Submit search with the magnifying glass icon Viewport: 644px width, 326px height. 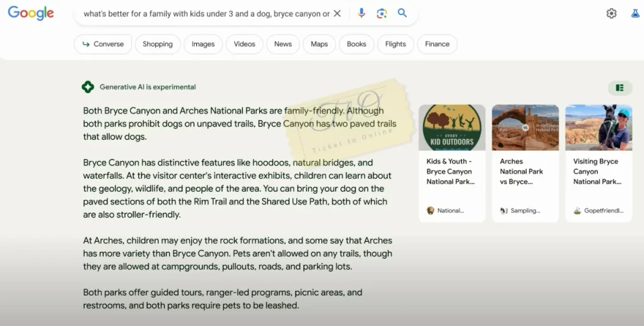[402, 13]
